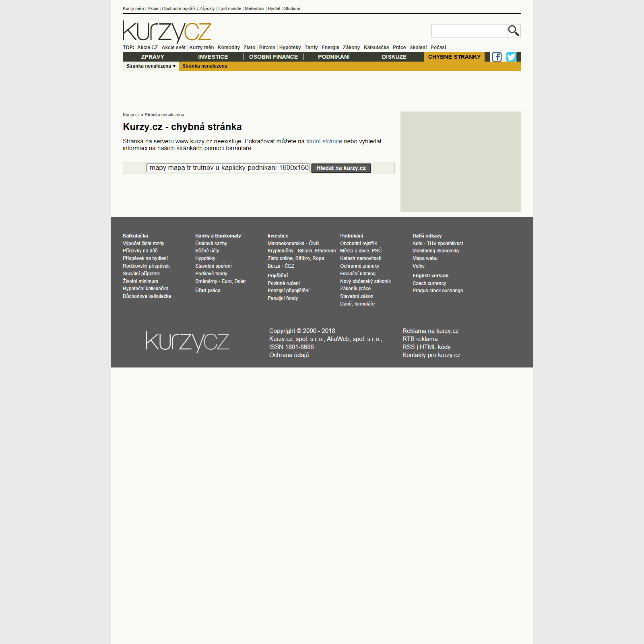Open the RSS footer link
The height and width of the screenshot is (644, 644).
pos(409,347)
